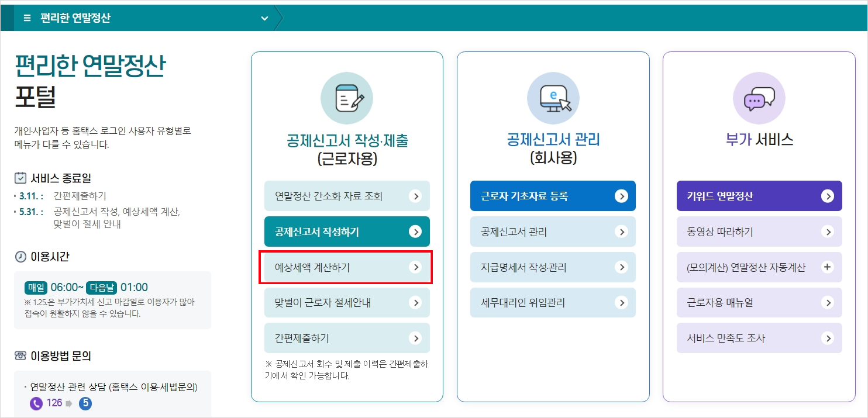Image resolution: width=868 pixels, height=418 pixels.
Task: Click arrow icon on 공제신고서 관리 button
Action: pyautogui.click(x=621, y=232)
